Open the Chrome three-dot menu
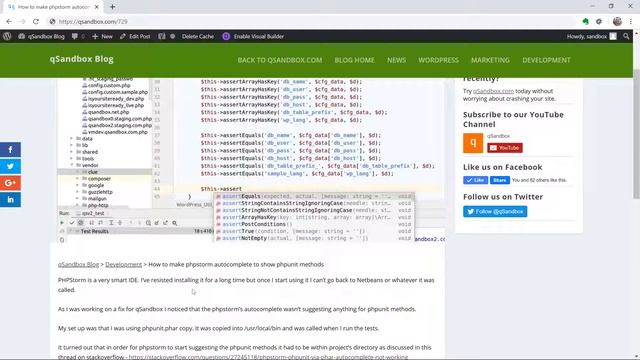This screenshot has width=640, height=360. pyautogui.click(x=631, y=22)
